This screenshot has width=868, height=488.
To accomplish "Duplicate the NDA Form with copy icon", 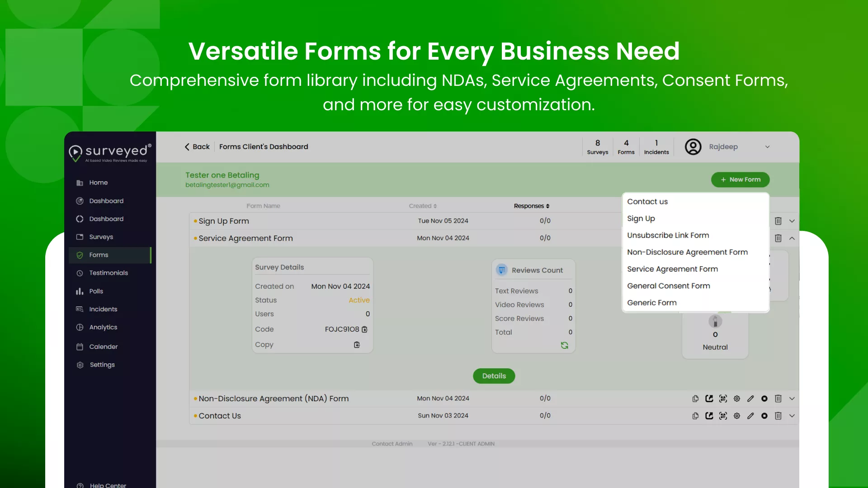I will pyautogui.click(x=695, y=399).
